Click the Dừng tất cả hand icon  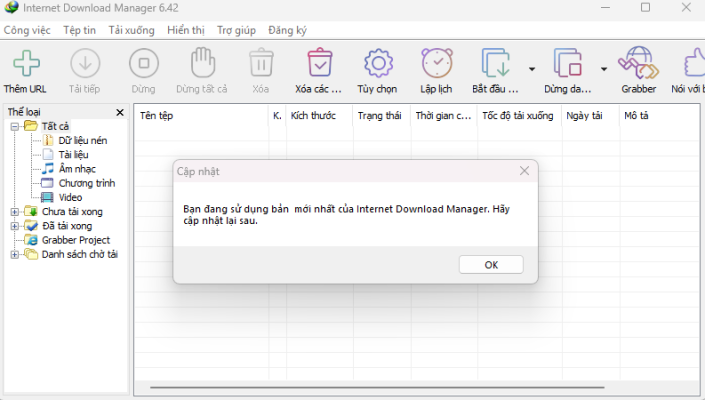click(203, 62)
